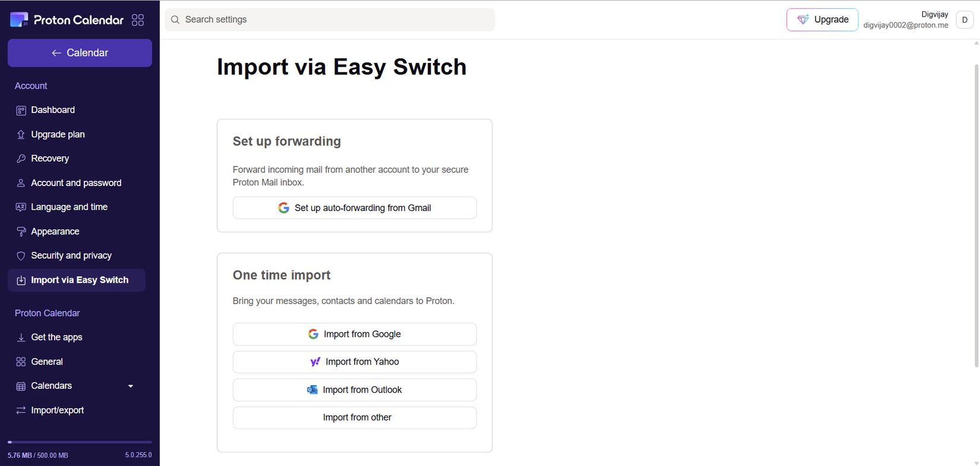The image size is (980, 466).
Task: Click the Search settings input field
Action: 330,20
